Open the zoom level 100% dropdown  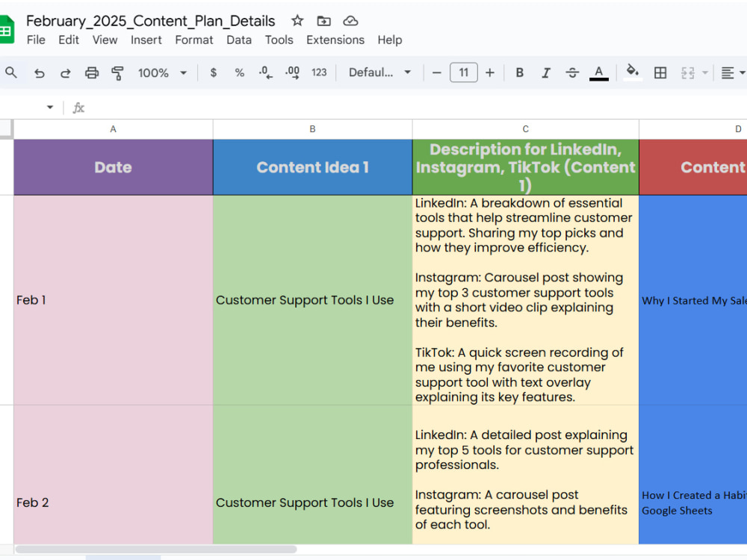coord(162,73)
